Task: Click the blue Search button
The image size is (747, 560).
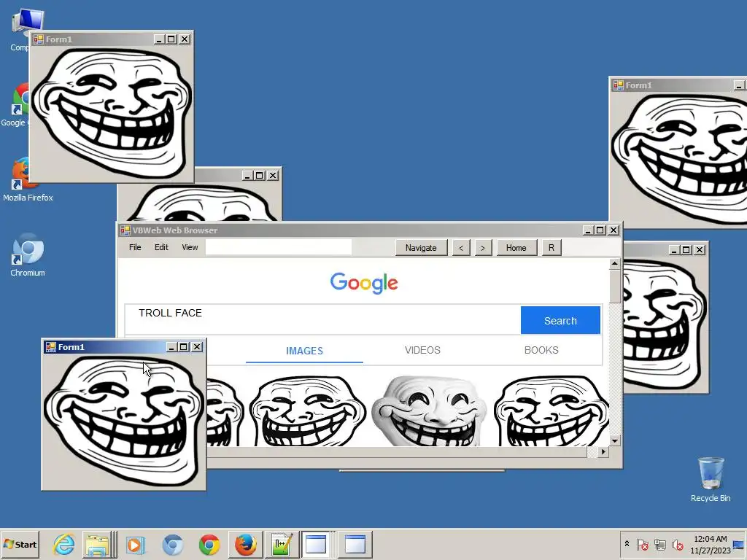Action: tap(560, 321)
